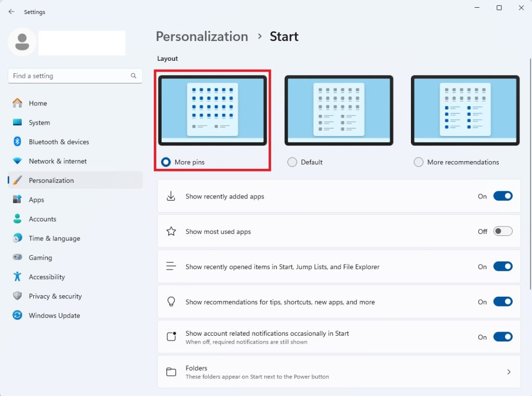Screen dimensions: 532x396
Task: Click the lightbulb icon for recommendations setting
Action: 171,301
